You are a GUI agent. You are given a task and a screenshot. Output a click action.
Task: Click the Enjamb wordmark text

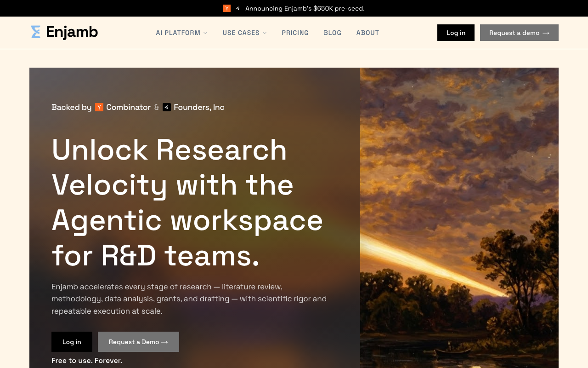(72, 32)
